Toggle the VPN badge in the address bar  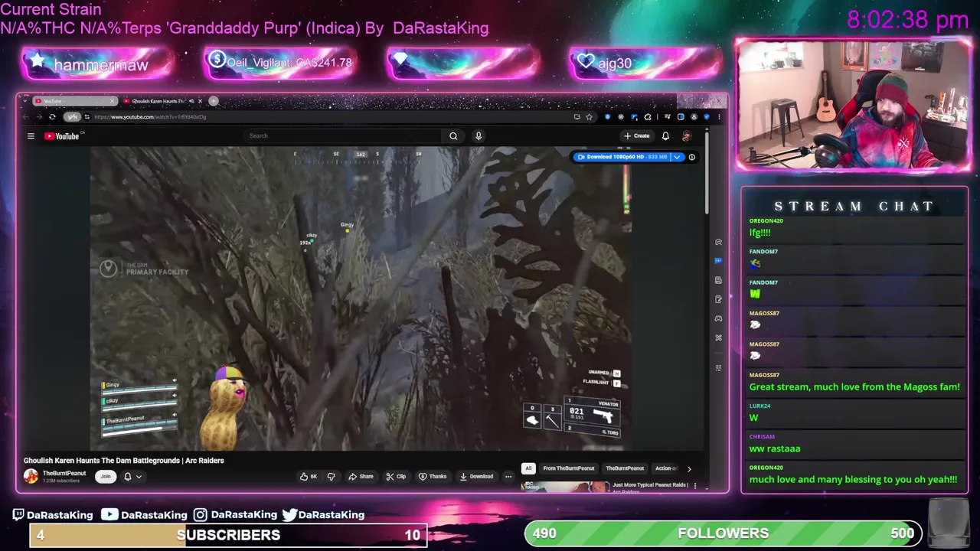click(72, 117)
